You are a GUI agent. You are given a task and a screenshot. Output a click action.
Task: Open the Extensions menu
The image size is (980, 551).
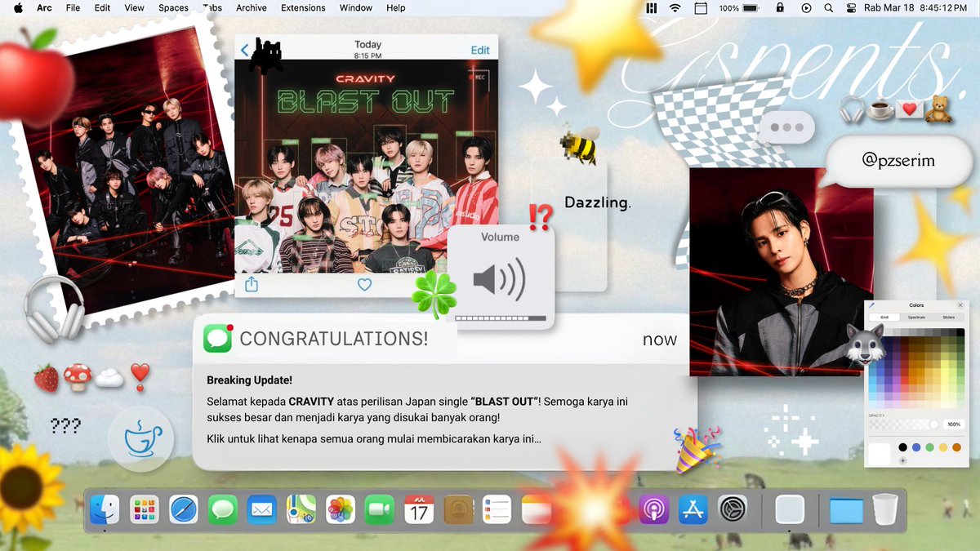tap(304, 7)
